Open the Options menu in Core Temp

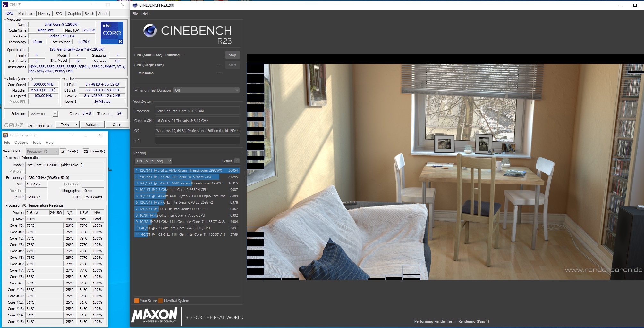[x=21, y=143]
